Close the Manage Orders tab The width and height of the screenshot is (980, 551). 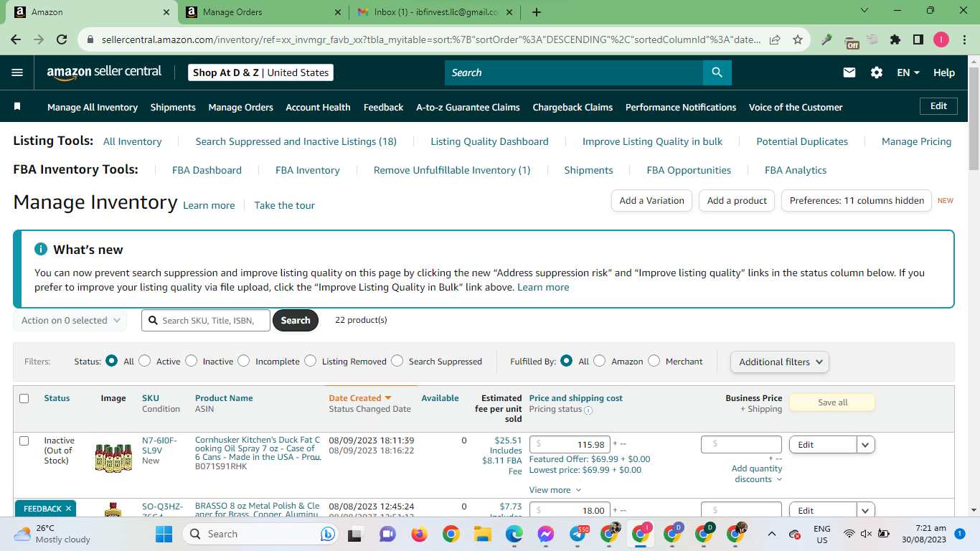tap(338, 12)
